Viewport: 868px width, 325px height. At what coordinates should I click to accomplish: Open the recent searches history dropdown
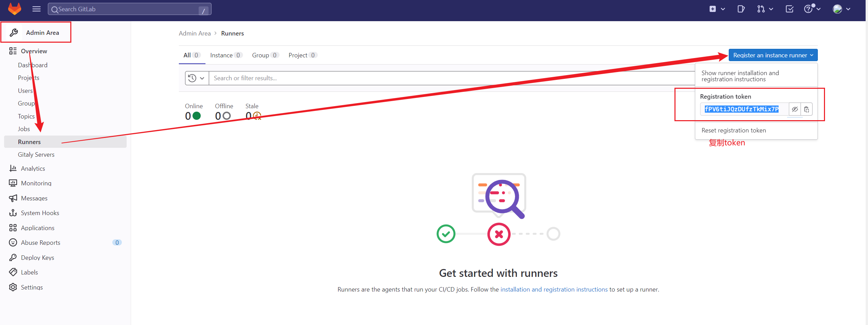point(196,78)
